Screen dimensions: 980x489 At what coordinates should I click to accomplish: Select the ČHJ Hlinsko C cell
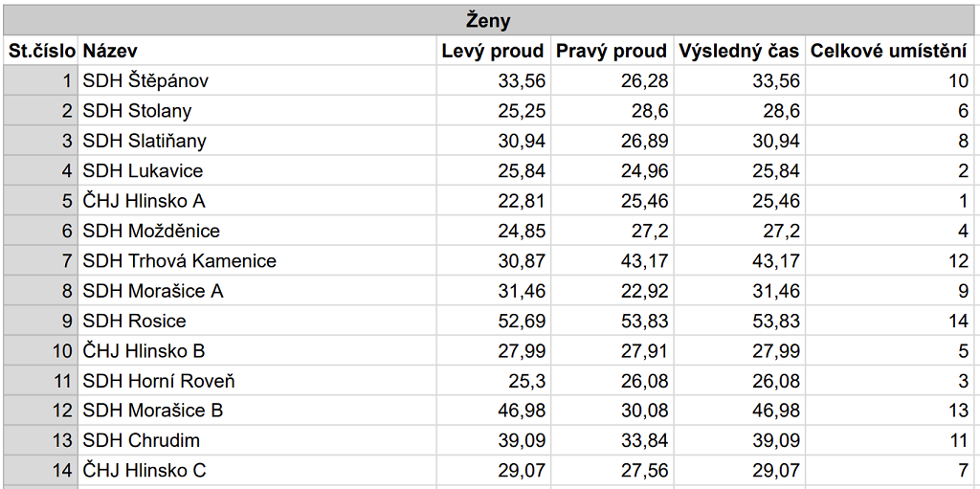click(256, 471)
